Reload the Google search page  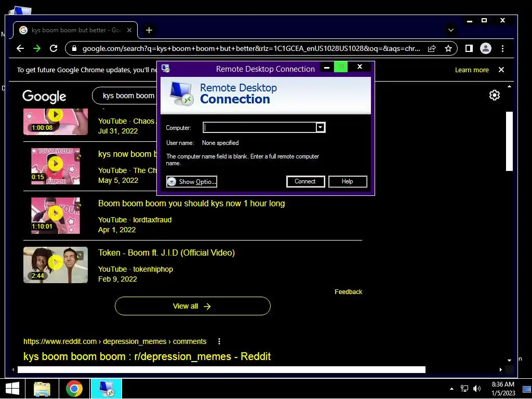point(54,48)
